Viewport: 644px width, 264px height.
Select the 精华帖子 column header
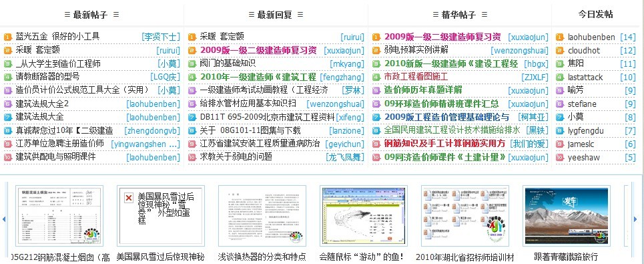click(460, 15)
